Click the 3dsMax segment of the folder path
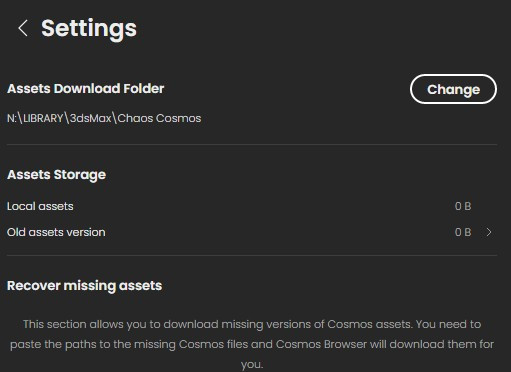This screenshot has height=372, width=511. click(90, 118)
